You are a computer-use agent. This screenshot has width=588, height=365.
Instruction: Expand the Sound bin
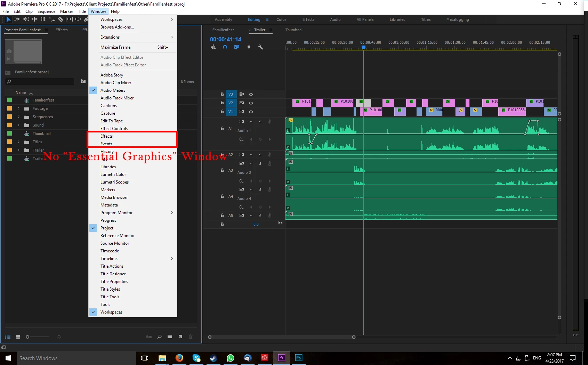19,125
